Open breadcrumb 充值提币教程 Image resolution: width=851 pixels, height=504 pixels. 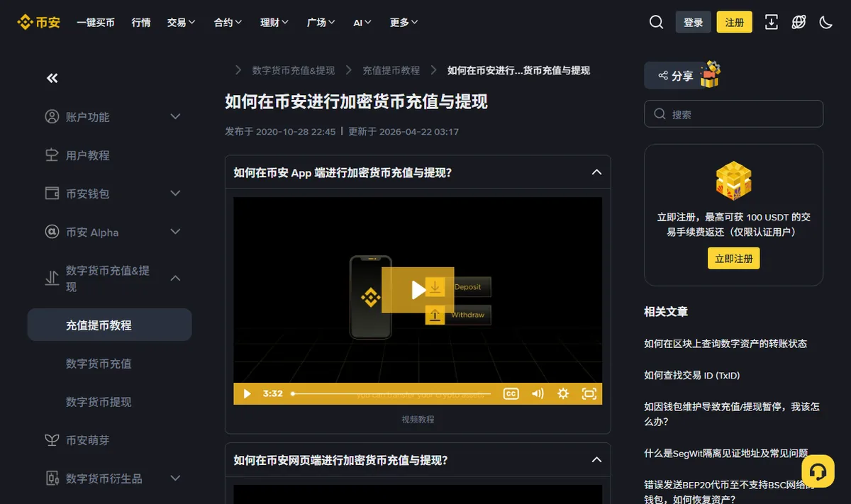click(391, 70)
